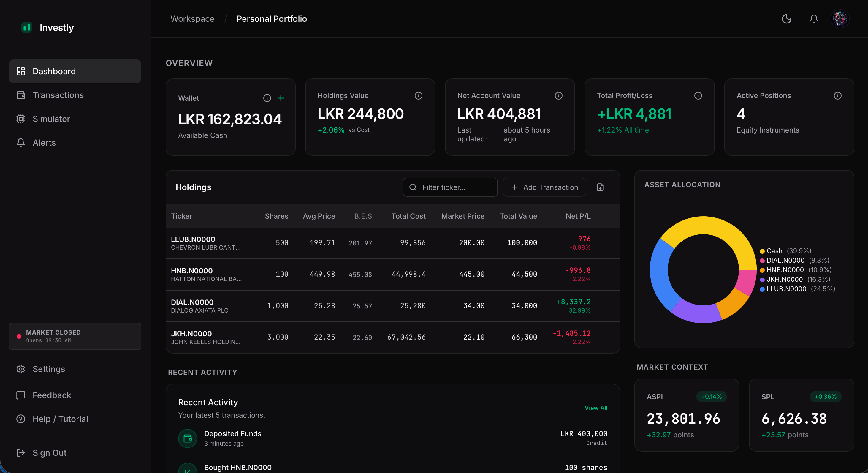Click the info icon on Net Account Value card
The image size is (868, 473).
coord(559,96)
